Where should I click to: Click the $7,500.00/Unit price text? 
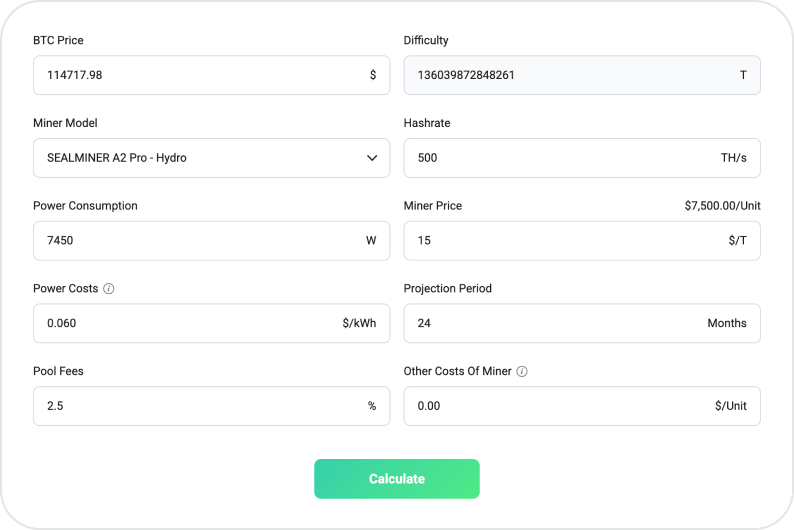722,206
